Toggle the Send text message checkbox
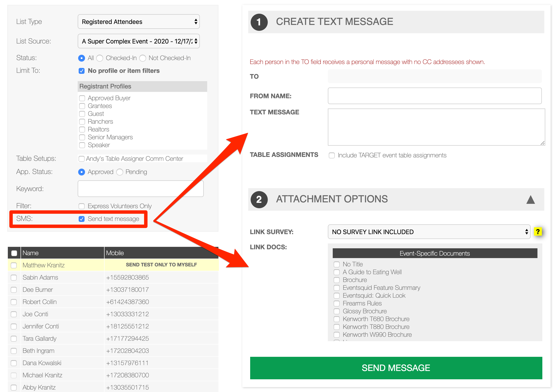This screenshot has width=557, height=392. 82,219
